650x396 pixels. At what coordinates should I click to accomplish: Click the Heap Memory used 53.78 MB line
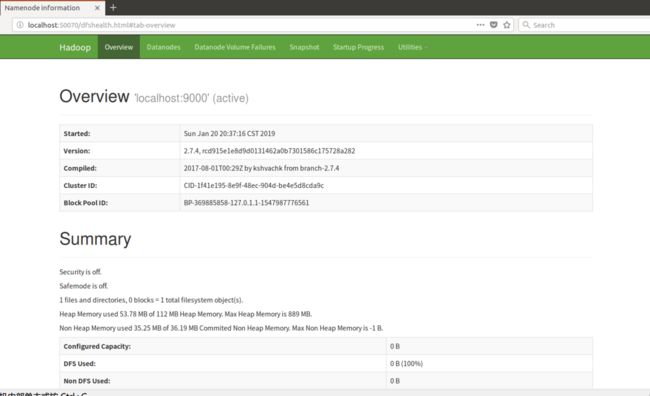[186, 314]
